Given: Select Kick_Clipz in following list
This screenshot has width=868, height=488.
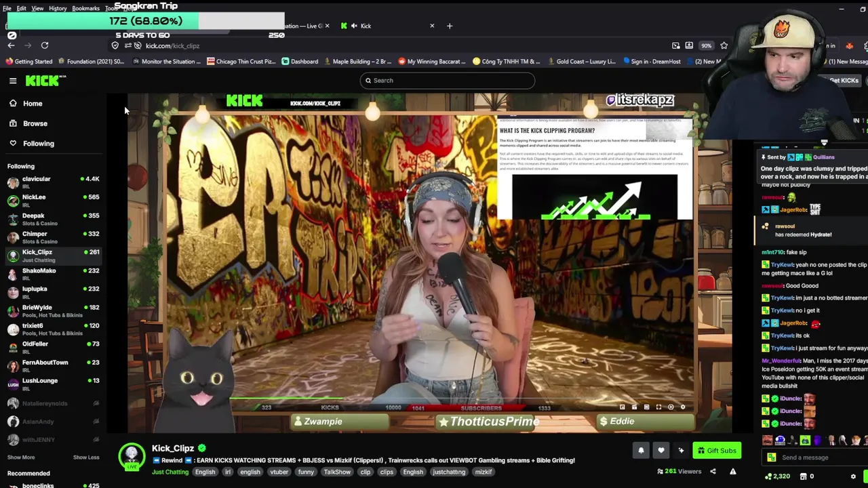Looking at the screenshot, I should (53, 256).
